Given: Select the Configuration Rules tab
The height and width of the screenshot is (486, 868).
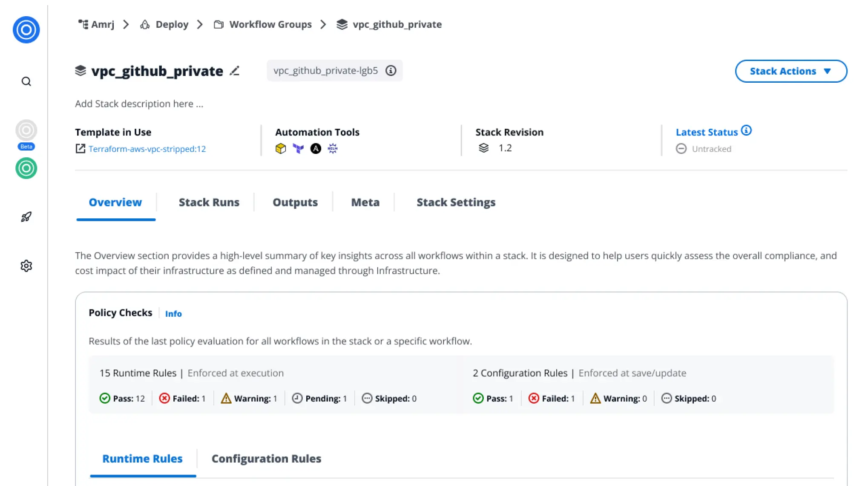Looking at the screenshot, I should point(266,459).
